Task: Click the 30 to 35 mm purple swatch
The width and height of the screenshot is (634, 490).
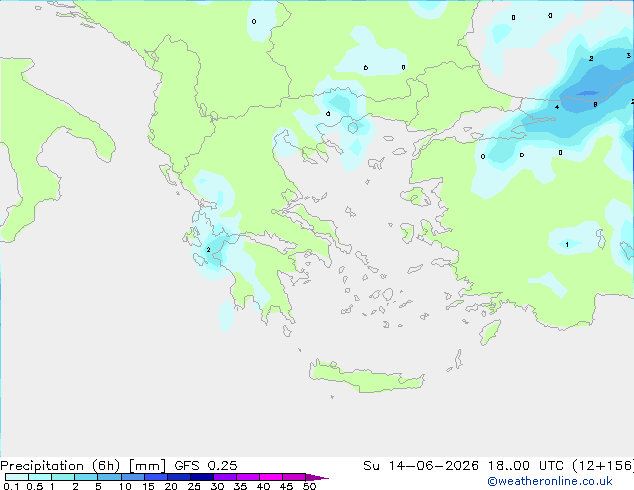Action: pyautogui.click(x=224, y=477)
